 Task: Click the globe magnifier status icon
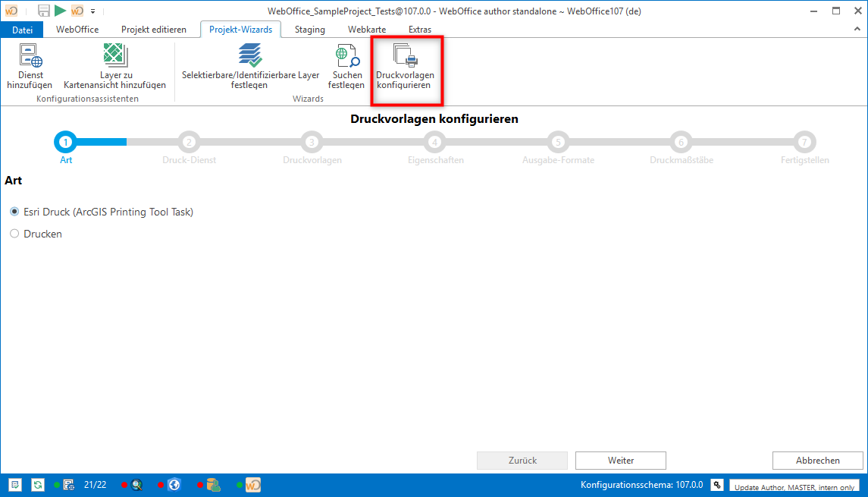tap(136, 486)
